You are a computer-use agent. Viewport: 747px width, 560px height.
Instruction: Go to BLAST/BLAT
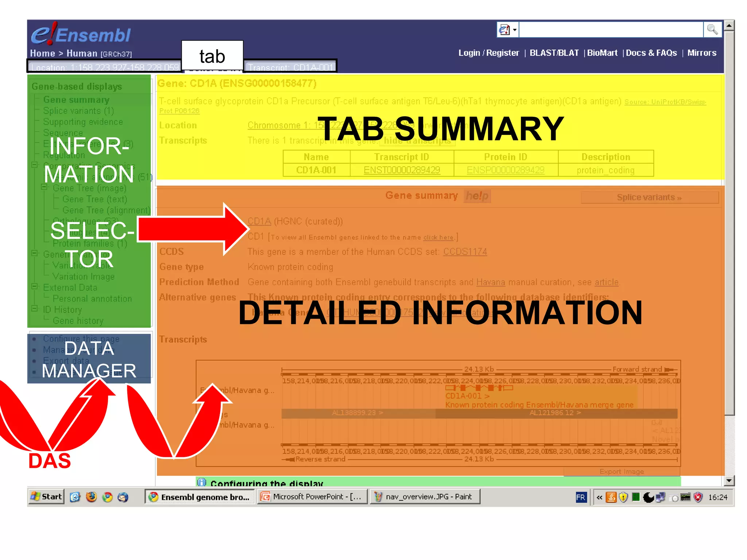554,53
